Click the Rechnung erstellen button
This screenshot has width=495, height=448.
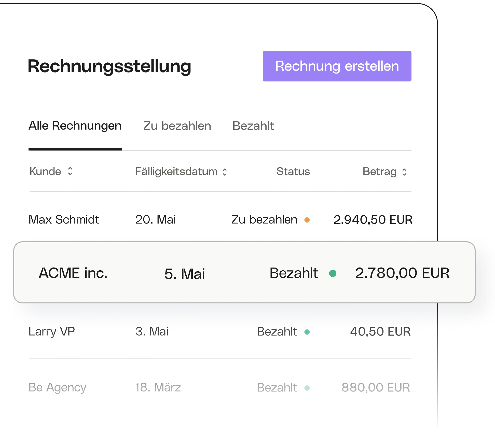click(x=337, y=66)
